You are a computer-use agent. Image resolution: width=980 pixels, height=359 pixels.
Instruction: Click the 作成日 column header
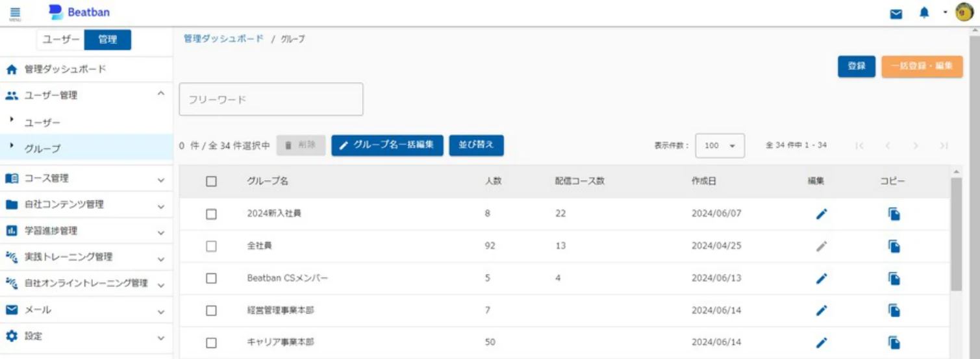coord(703,182)
